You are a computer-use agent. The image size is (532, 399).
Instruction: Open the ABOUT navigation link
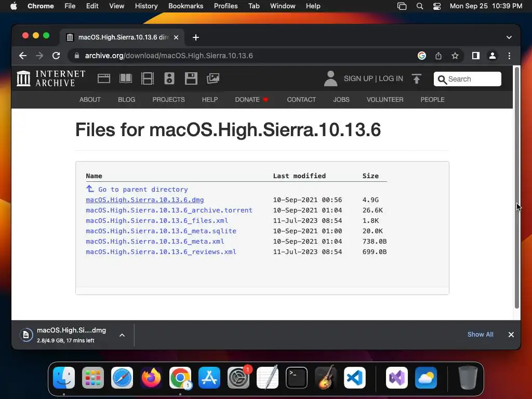pyautogui.click(x=90, y=99)
